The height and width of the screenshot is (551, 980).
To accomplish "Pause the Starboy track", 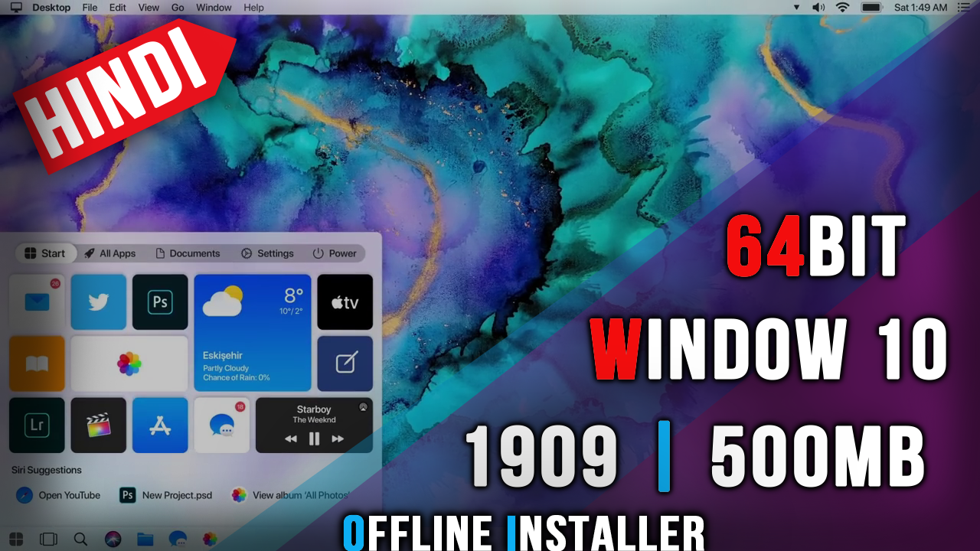I will [314, 439].
